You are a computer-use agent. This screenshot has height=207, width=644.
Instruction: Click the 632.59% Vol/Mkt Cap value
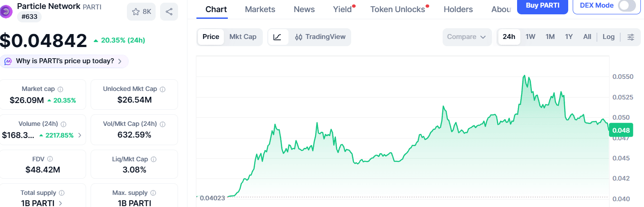(x=135, y=135)
